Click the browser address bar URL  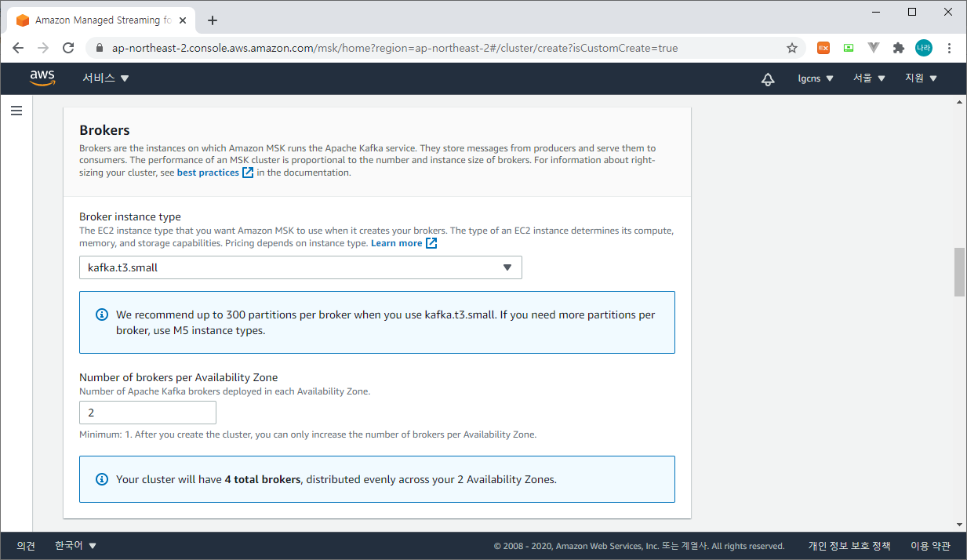[395, 48]
